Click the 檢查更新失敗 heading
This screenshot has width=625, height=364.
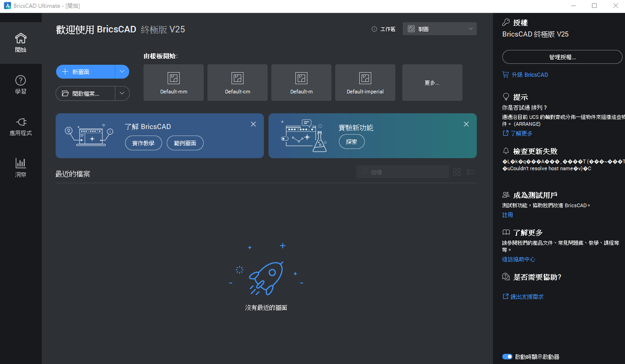coord(535,151)
